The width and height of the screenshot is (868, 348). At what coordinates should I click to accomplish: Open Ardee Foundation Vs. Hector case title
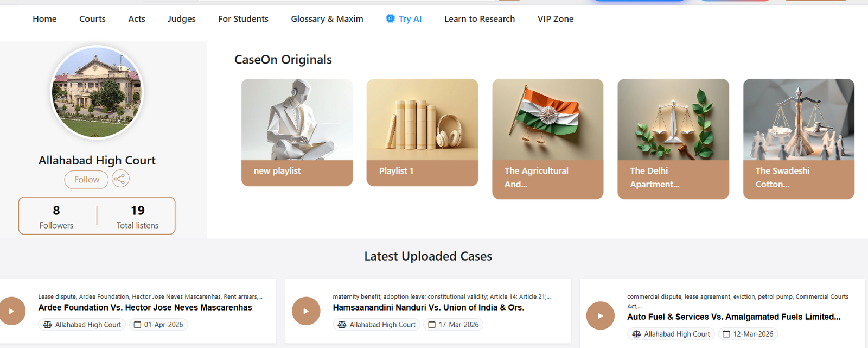(x=145, y=307)
